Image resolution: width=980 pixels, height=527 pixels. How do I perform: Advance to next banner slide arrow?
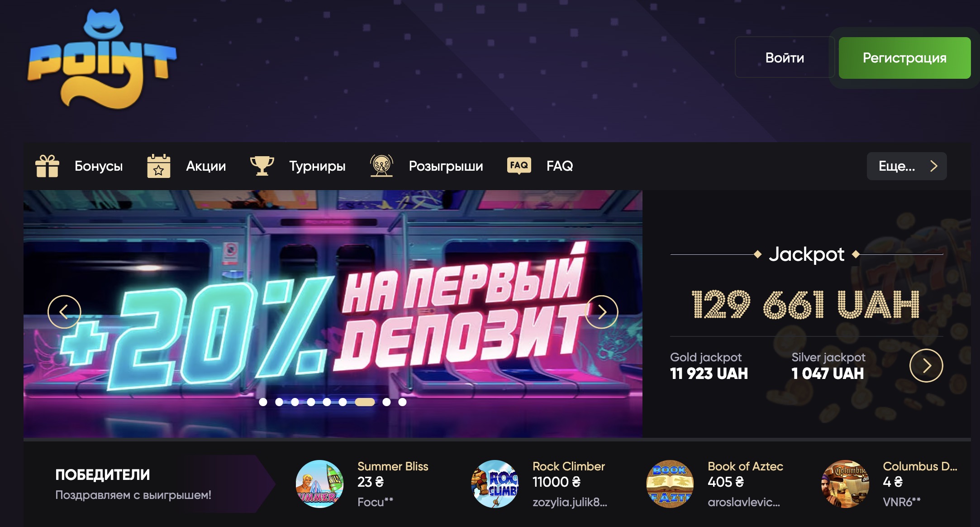602,312
